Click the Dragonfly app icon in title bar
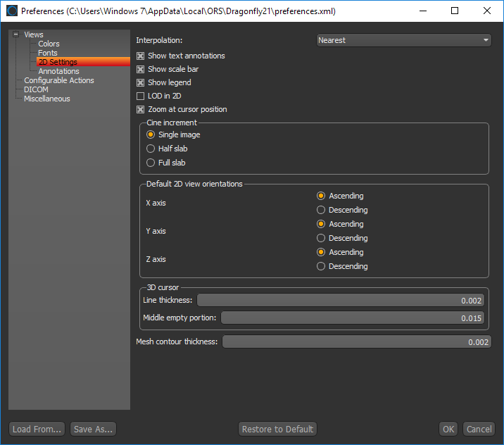This screenshot has width=504, height=445. [12, 11]
